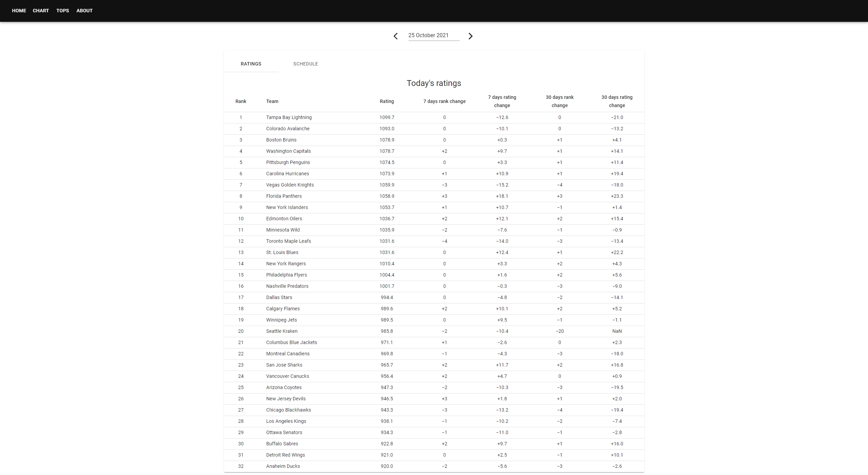This screenshot has width=868, height=475.
Task: Open New Jersey Devils team link
Action: coord(286,399)
